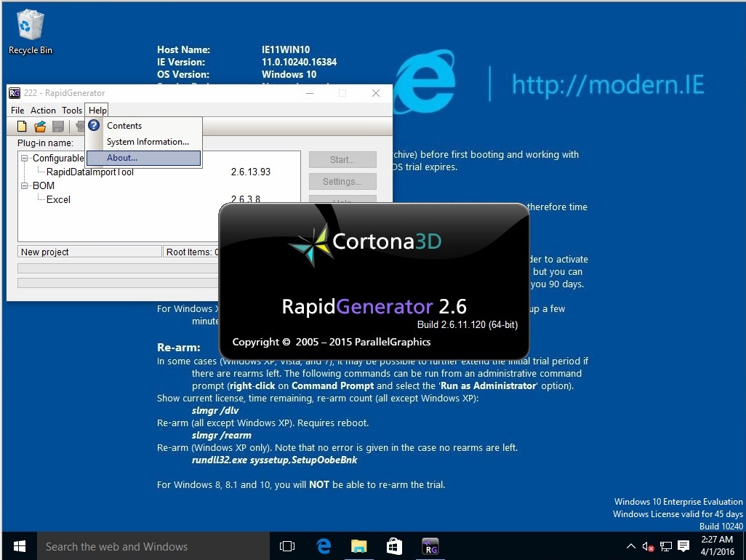This screenshot has width=746, height=560.
Task: Select the BOM tree label
Action: click(44, 185)
